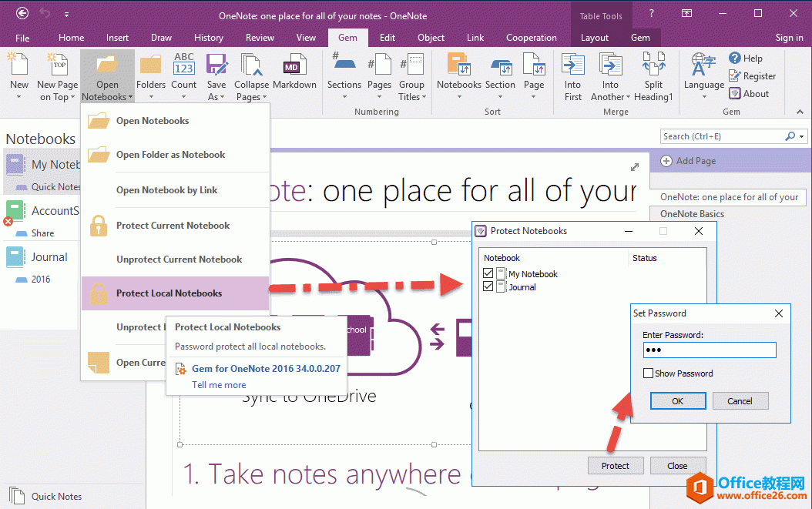Screen dimensions: 812x509
Task: Click the Protect button in Protect Notebooks
Action: 616,465
